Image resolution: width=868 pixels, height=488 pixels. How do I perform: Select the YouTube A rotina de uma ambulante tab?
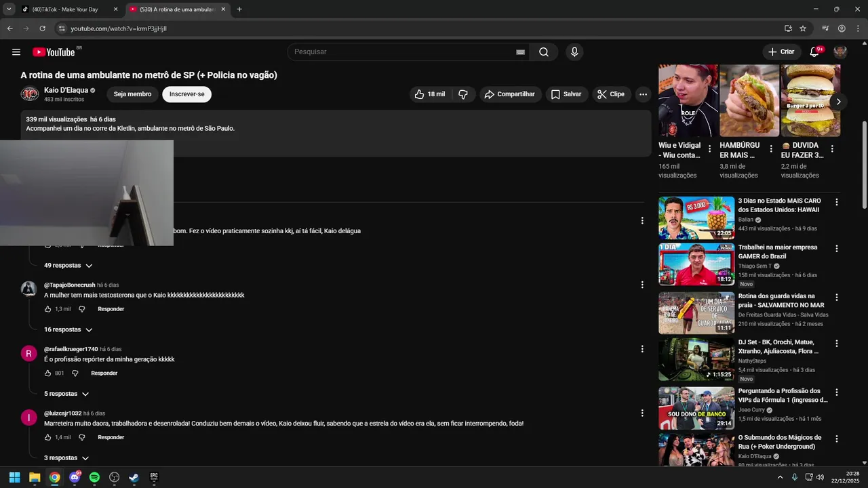(178, 9)
